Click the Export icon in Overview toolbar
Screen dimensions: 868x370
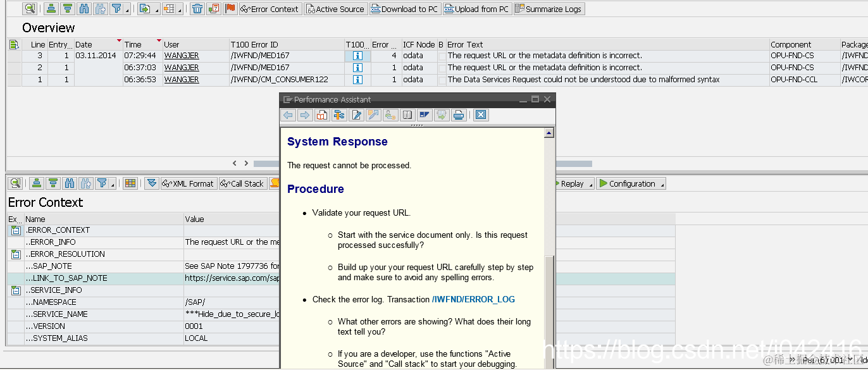coord(145,9)
